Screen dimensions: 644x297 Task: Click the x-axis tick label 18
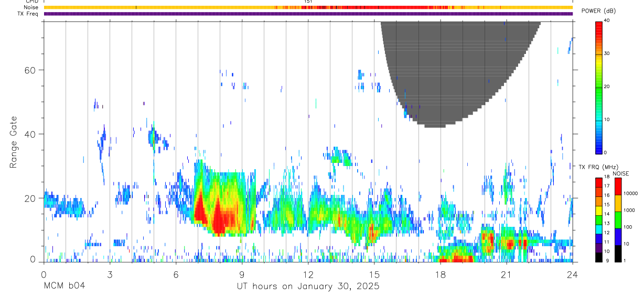[441, 274]
